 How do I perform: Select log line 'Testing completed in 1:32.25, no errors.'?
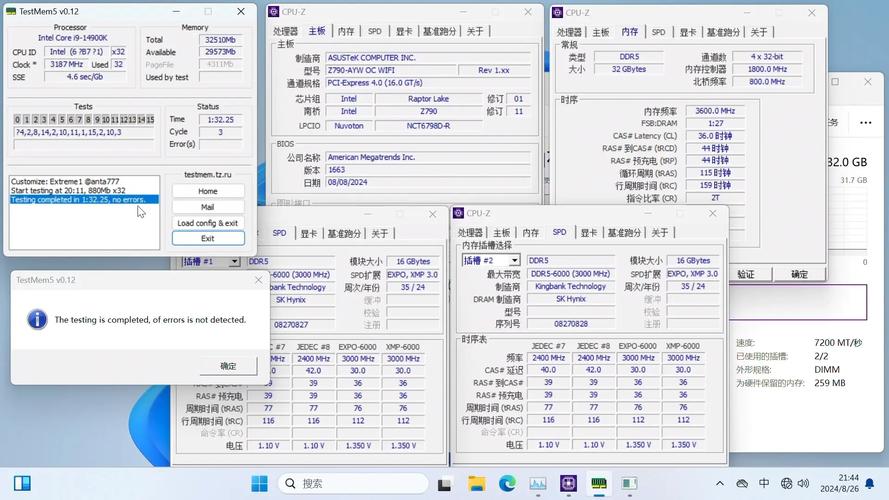pyautogui.click(x=84, y=200)
